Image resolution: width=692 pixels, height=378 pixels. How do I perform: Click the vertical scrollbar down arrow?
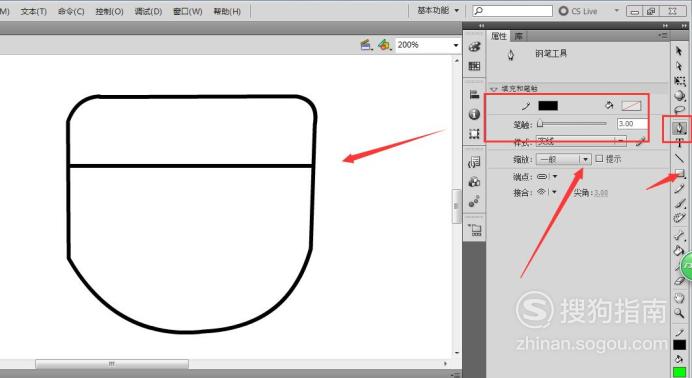point(457,353)
